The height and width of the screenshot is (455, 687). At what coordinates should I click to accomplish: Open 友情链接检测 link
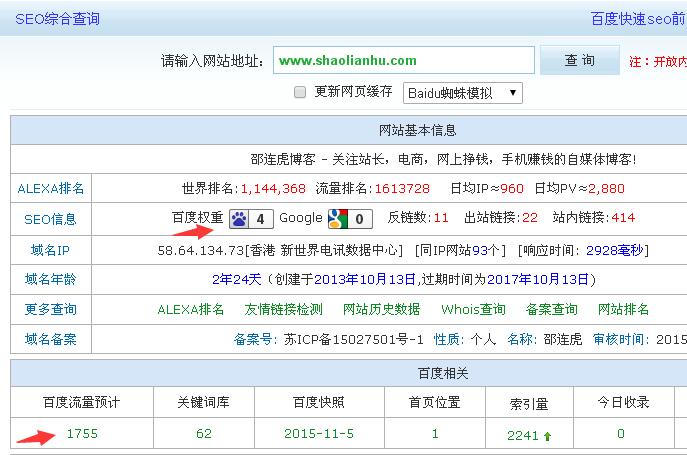tap(283, 309)
